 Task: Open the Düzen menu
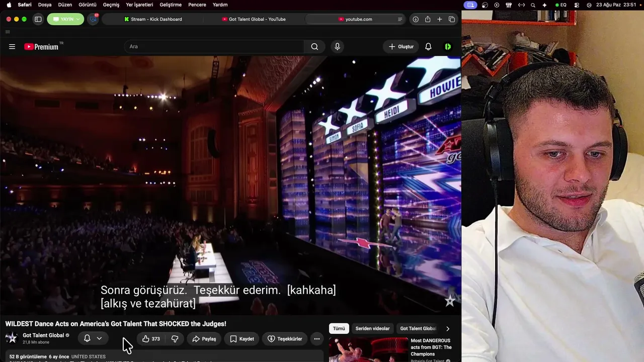coord(65,5)
